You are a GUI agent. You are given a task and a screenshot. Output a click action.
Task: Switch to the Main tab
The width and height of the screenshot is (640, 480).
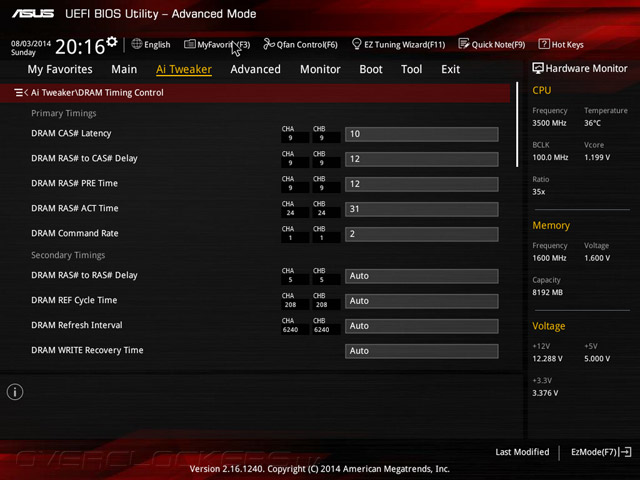[124, 69]
